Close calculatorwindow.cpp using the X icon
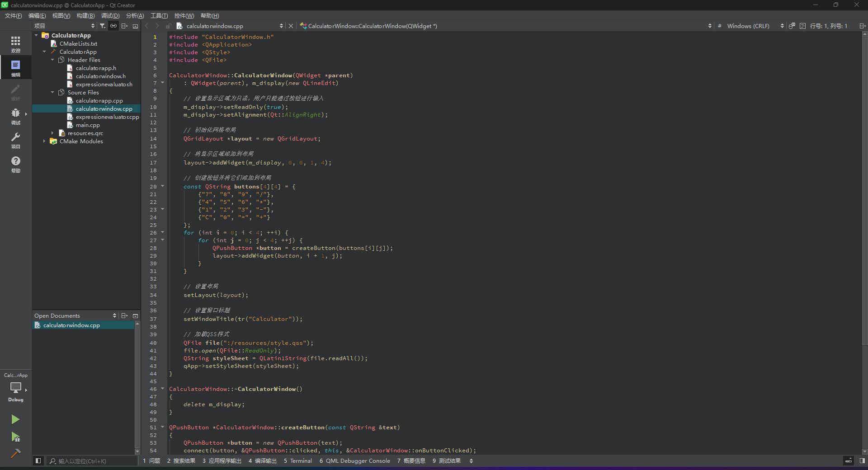The image size is (868, 470). tap(291, 26)
